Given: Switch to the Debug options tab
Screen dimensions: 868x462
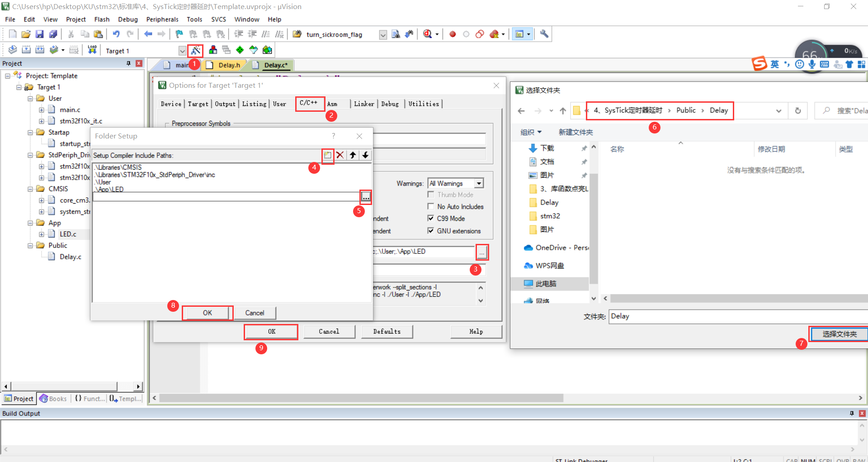Looking at the screenshot, I should click(x=390, y=104).
